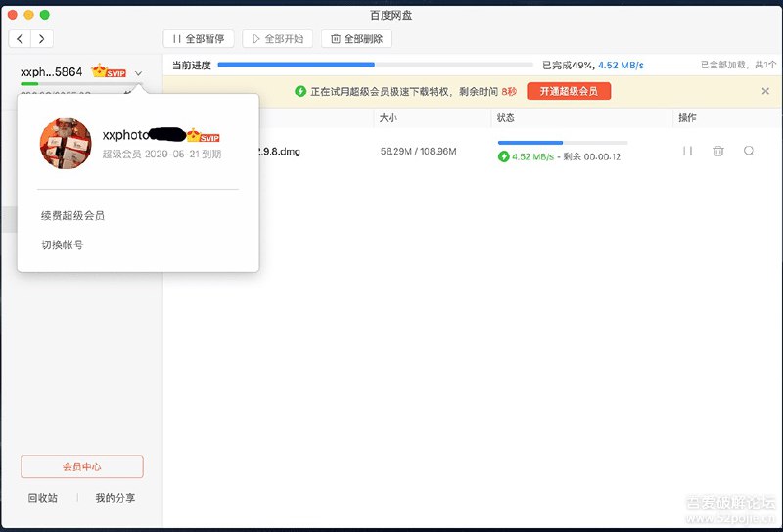Screen dimensions: 783x532
Task: Open 我的分享 link at sidebar bottom
Action: pyautogui.click(x=115, y=498)
